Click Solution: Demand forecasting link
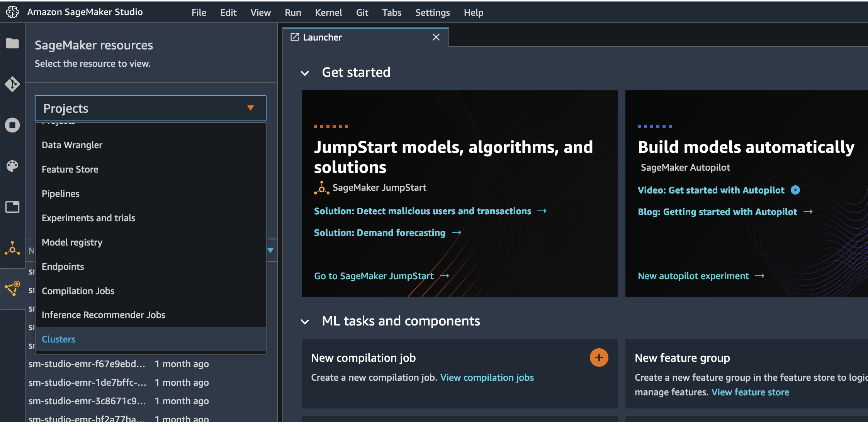The width and height of the screenshot is (868, 422). tap(379, 232)
